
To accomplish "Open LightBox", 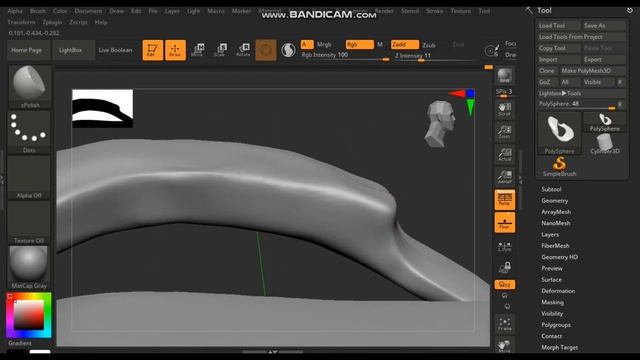I will point(71,50).
